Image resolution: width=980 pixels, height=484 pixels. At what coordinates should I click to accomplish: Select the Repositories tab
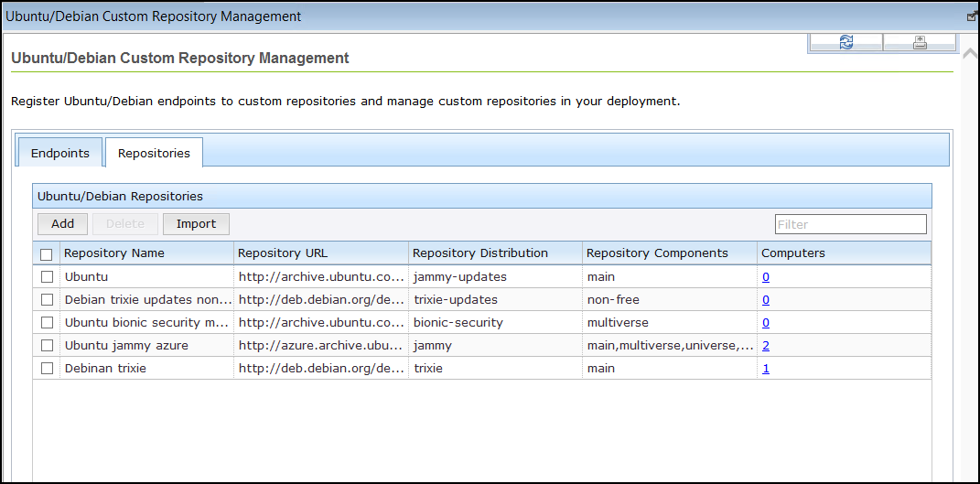(x=154, y=153)
